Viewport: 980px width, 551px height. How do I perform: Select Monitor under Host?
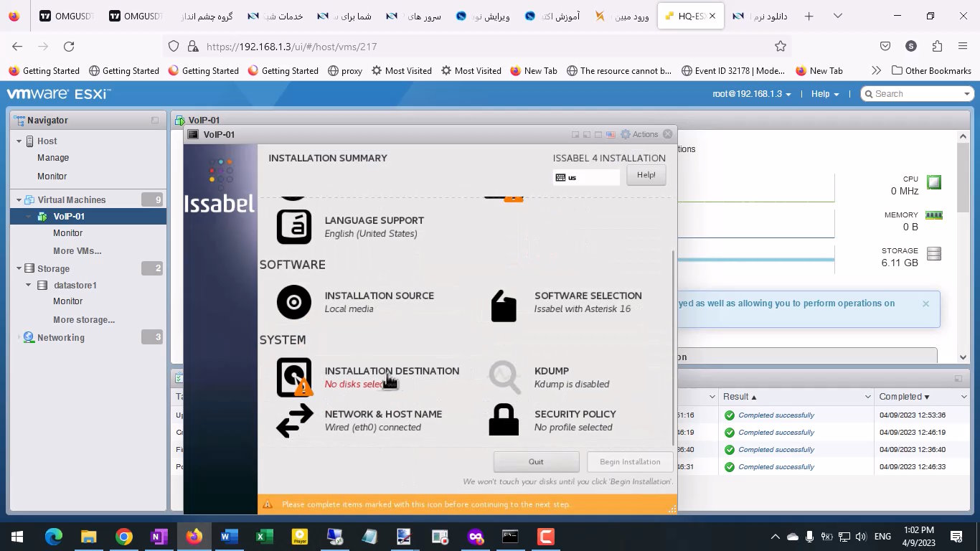coord(52,176)
